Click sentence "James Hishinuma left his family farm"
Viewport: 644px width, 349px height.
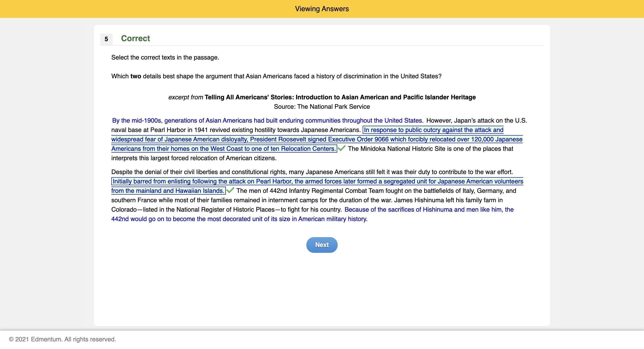tap(448, 200)
